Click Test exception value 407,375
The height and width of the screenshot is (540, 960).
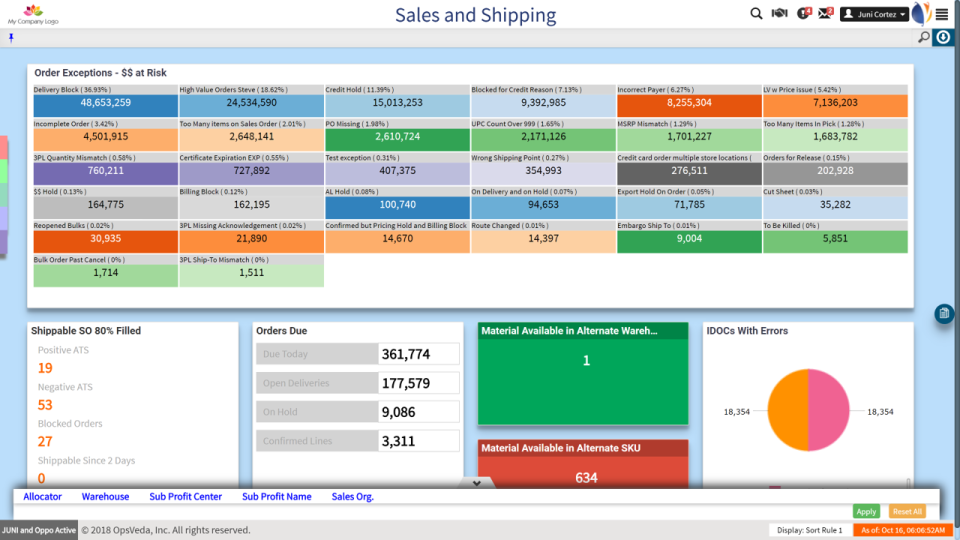[x=397, y=171]
